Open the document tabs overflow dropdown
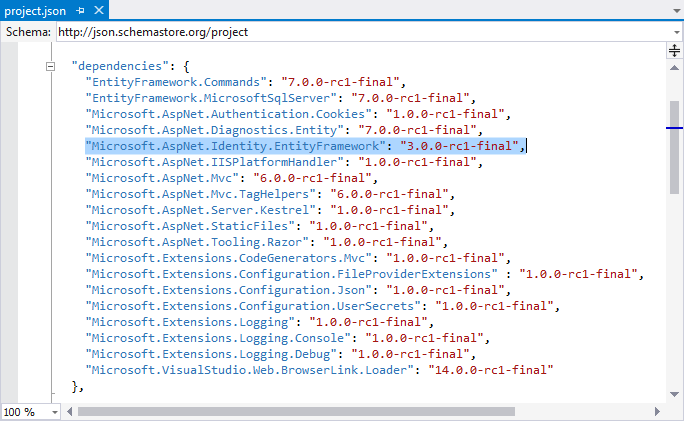The image size is (684, 421). (677, 11)
